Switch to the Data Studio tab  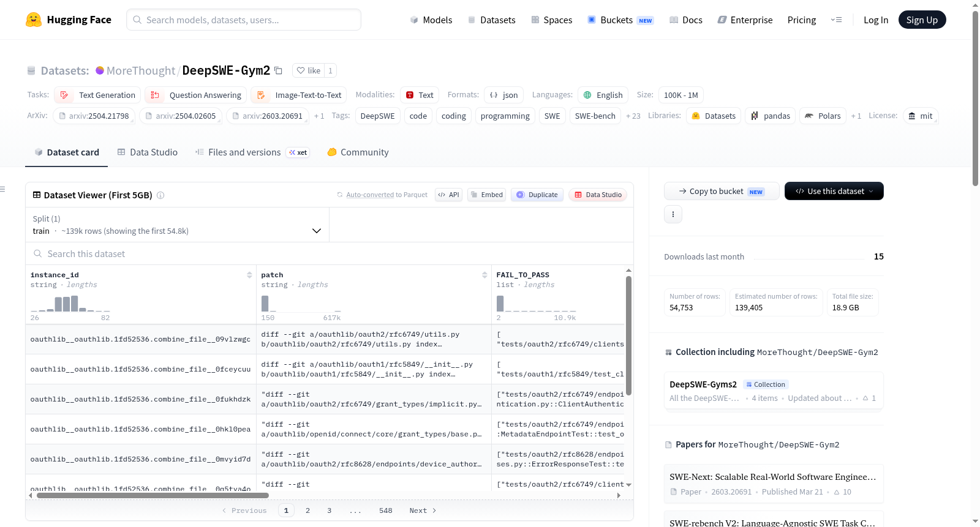click(148, 152)
